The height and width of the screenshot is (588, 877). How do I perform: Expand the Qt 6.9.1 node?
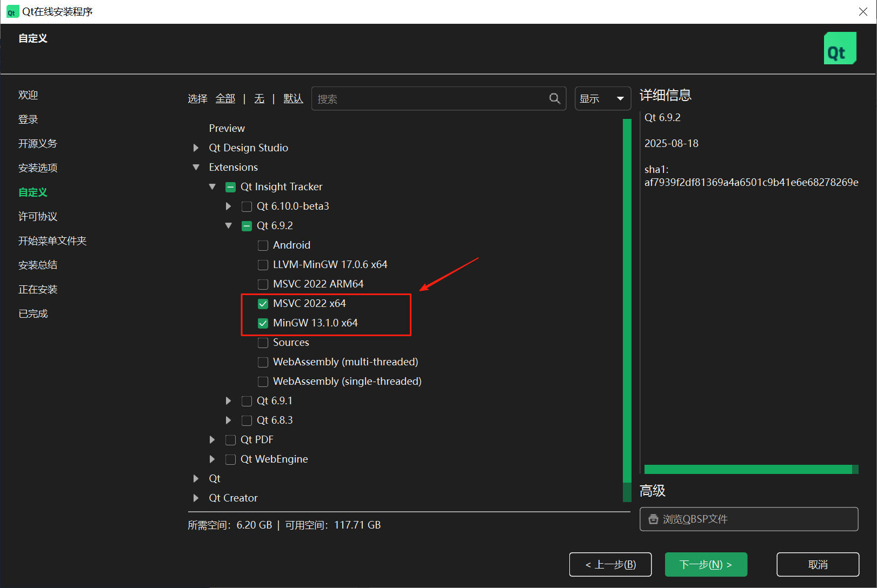click(x=228, y=400)
